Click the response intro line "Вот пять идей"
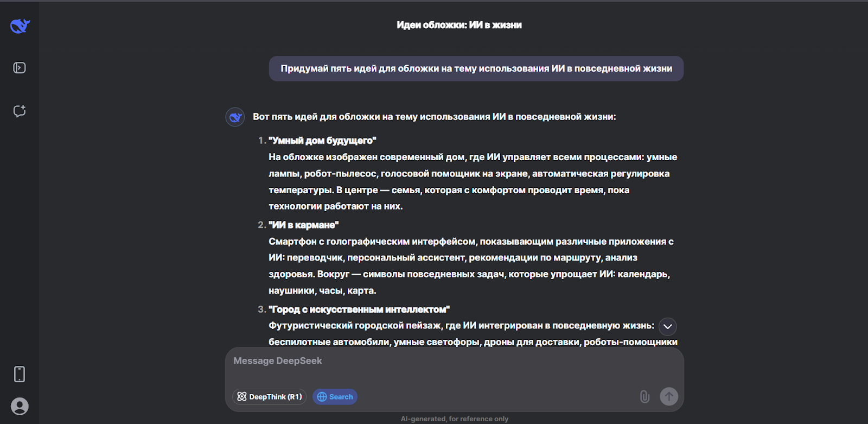 pyautogui.click(x=434, y=117)
